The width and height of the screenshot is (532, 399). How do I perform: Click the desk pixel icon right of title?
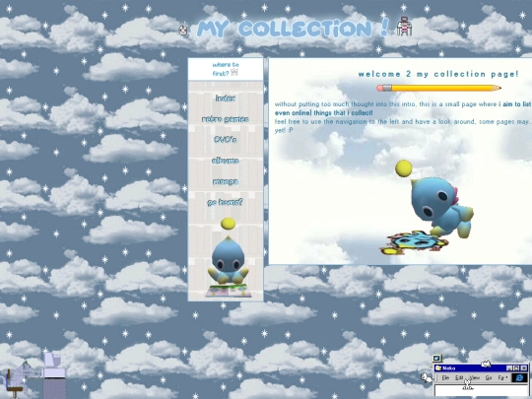(x=405, y=27)
